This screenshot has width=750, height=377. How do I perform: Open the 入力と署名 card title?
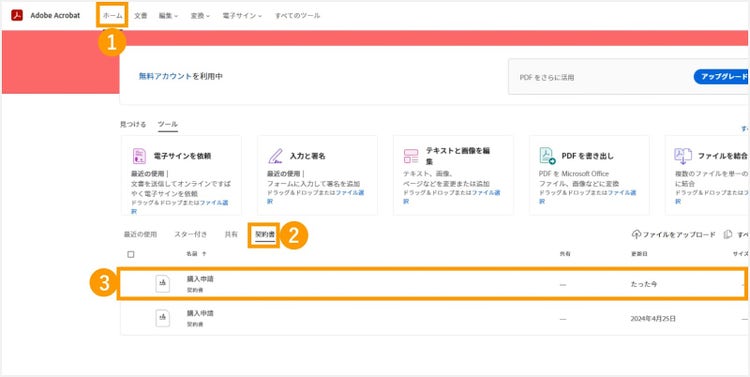pyautogui.click(x=308, y=156)
